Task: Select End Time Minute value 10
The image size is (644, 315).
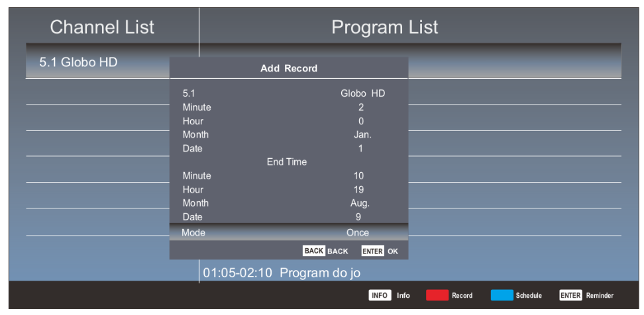Action: click(x=360, y=176)
